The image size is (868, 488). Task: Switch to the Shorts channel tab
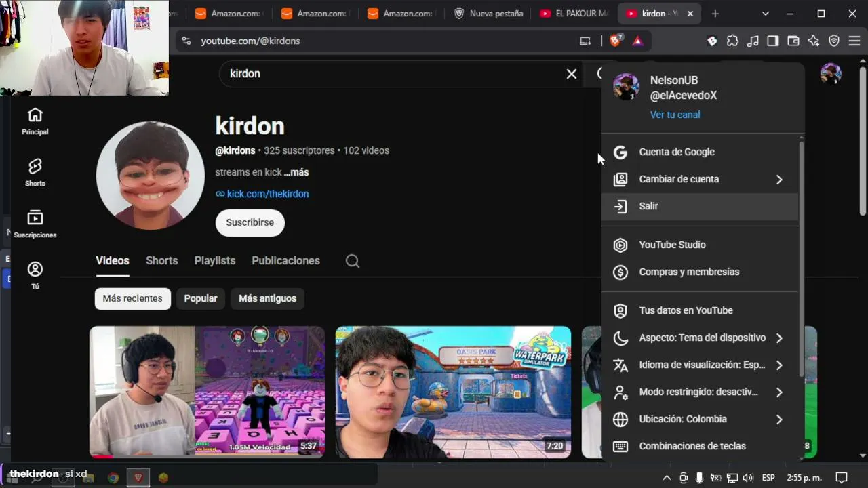click(x=161, y=261)
